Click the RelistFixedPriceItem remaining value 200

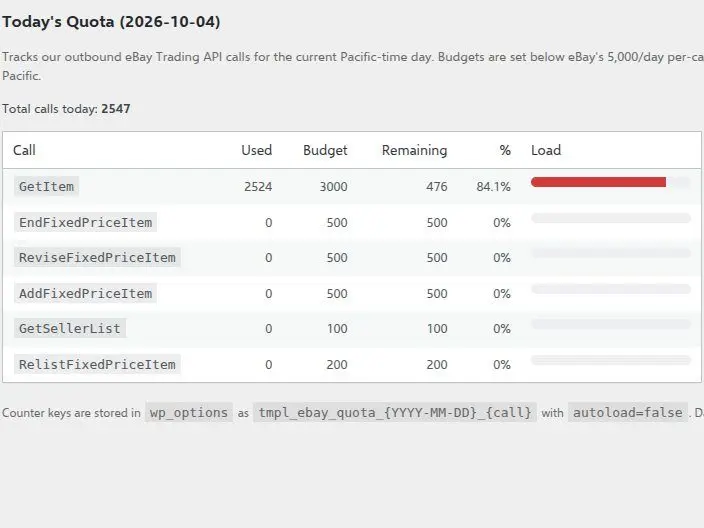[437, 365]
